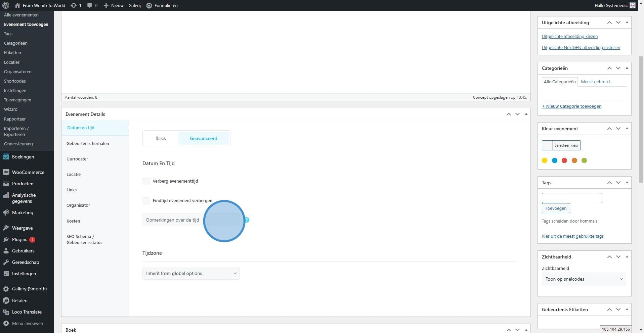
Task: Open the Tijdzone dropdown
Action: pos(191,273)
